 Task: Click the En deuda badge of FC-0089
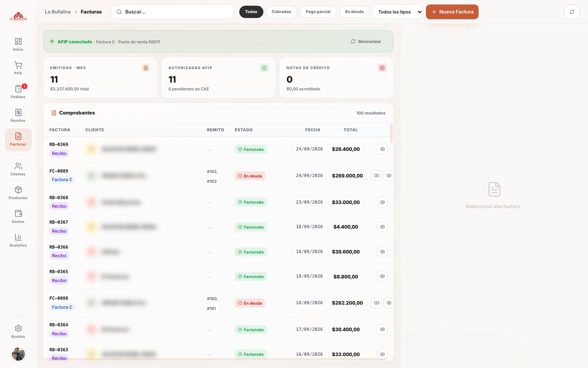(250, 176)
